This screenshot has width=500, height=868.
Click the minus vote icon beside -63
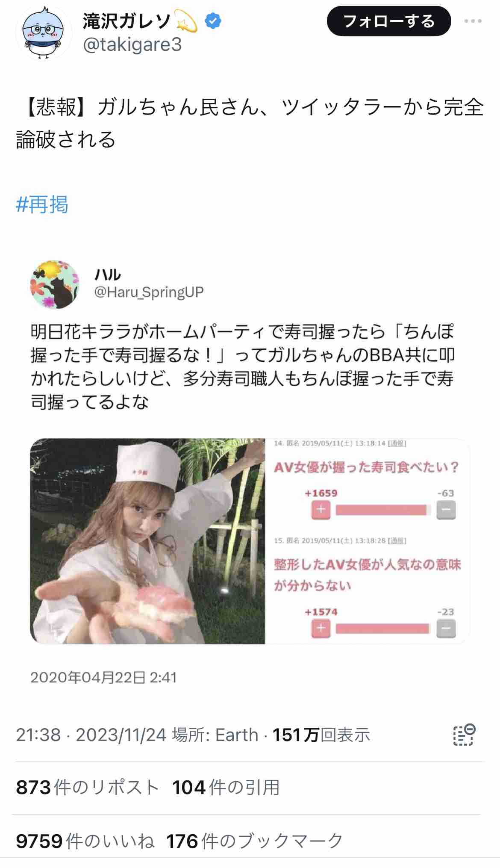coord(446,510)
